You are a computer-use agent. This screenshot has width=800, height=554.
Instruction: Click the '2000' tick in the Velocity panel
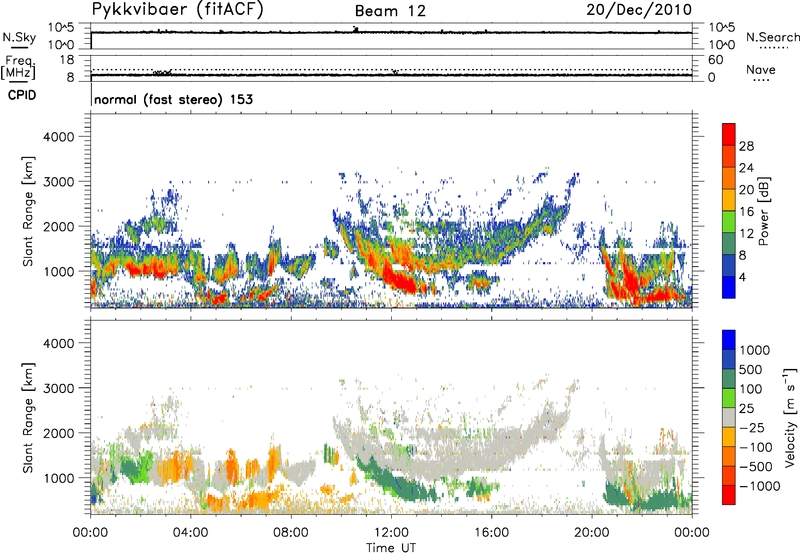tap(59, 433)
